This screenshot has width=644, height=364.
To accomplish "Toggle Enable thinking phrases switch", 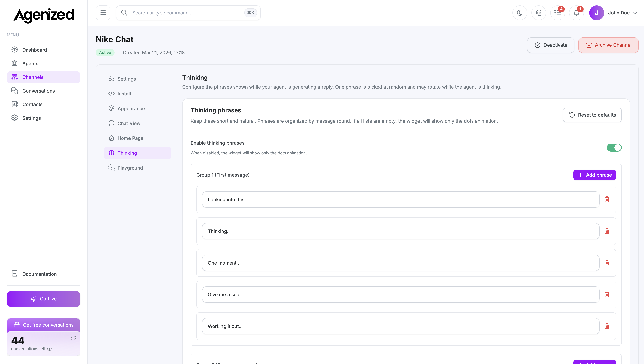I will click(x=614, y=148).
